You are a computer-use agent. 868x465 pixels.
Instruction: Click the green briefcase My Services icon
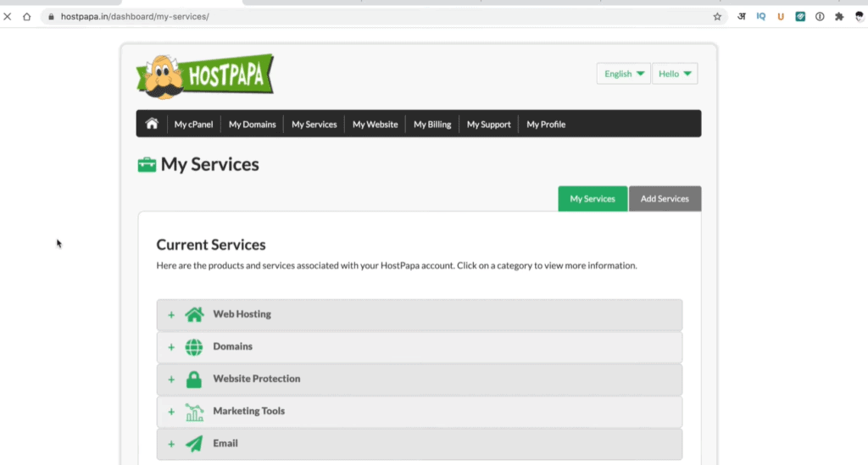147,165
